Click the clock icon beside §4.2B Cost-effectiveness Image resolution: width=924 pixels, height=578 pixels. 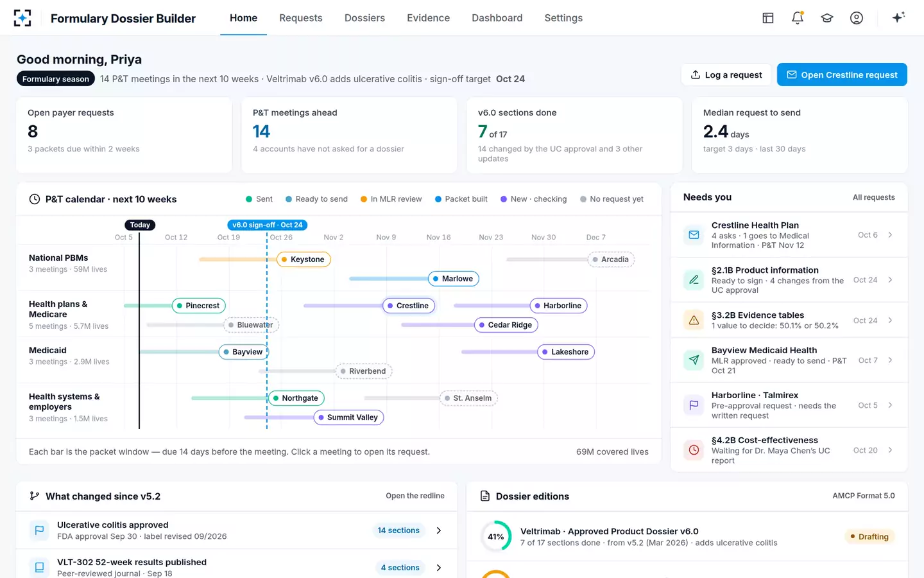pos(694,450)
